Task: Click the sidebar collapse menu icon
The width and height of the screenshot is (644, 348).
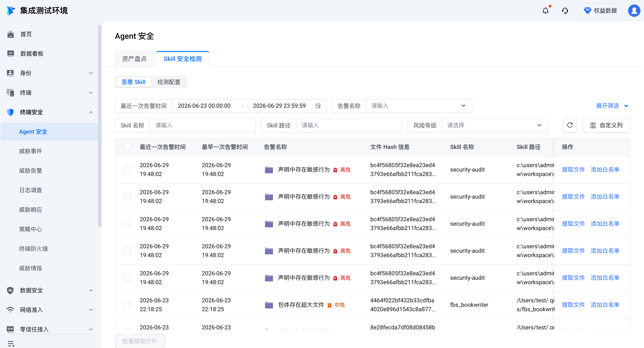Action: 11,344
